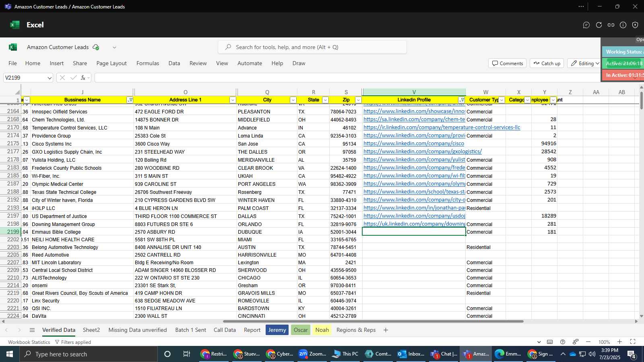Open Address Line 1 filter dropdown
This screenshot has height=362, width=644.
point(233,100)
